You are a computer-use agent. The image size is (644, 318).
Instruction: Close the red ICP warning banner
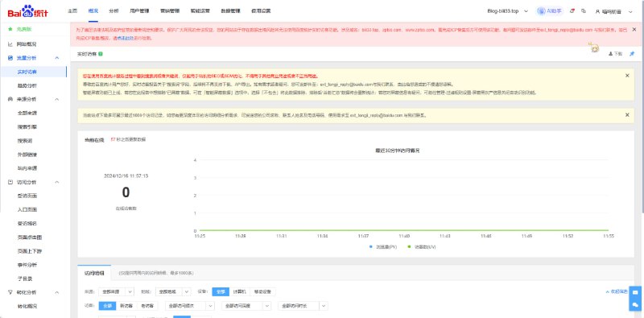tap(634, 30)
